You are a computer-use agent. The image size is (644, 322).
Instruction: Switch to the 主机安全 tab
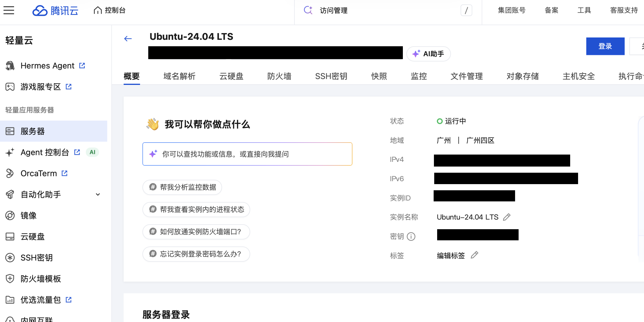[578, 76]
